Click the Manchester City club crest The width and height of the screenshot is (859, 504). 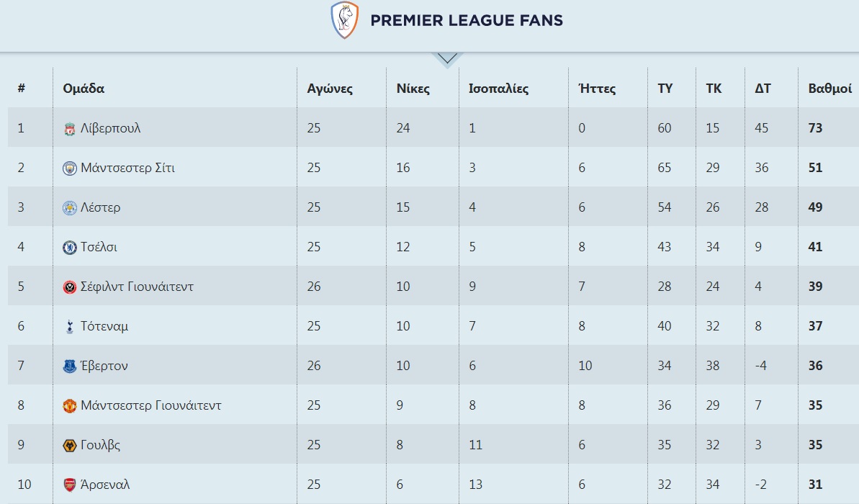(69, 168)
